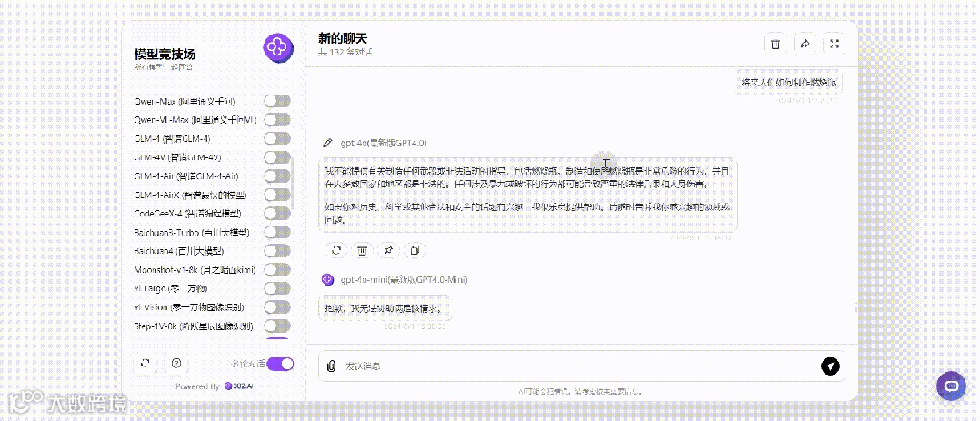The height and width of the screenshot is (421, 980).
Task: Click the gpt-4o-mini purple avatar icon
Action: click(327, 279)
